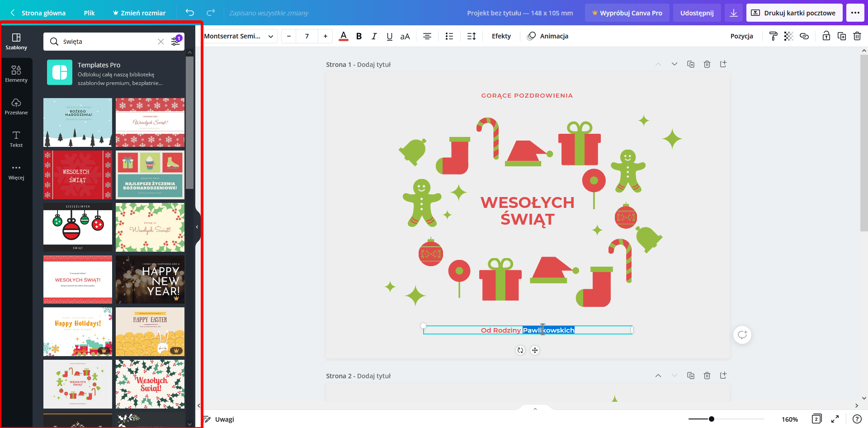Rotate the selected text box

click(520, 350)
